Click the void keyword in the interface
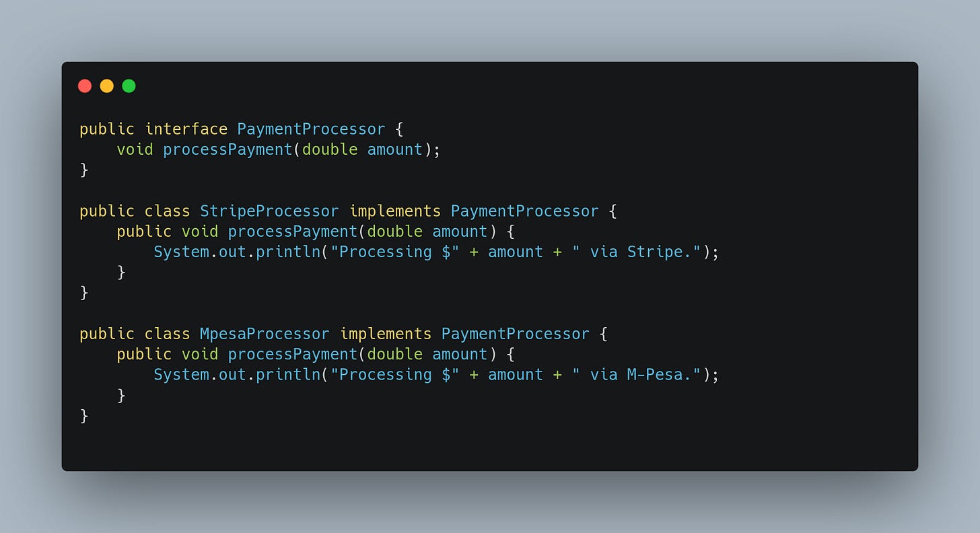This screenshot has height=533, width=980. coord(135,149)
